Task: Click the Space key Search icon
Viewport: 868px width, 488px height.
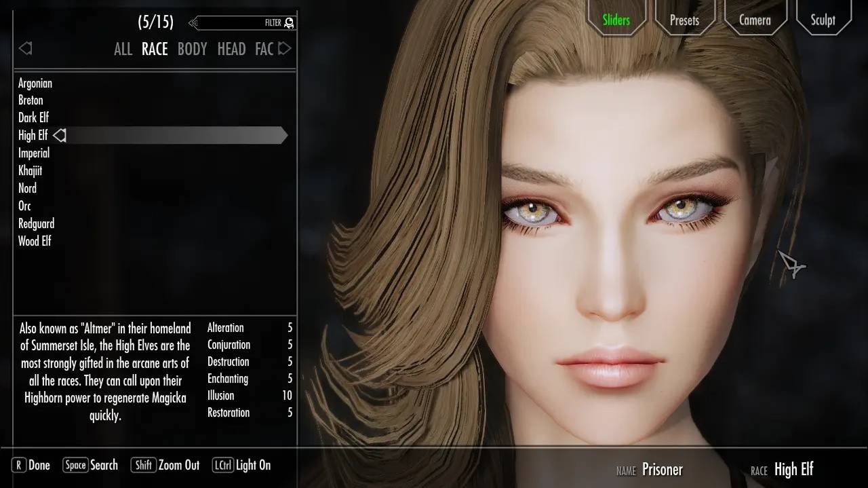Action: tap(75, 465)
